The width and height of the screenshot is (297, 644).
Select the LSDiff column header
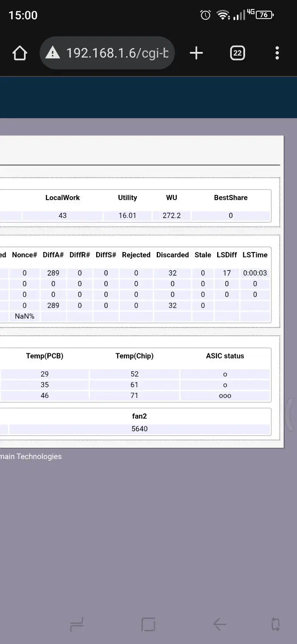[x=227, y=255]
